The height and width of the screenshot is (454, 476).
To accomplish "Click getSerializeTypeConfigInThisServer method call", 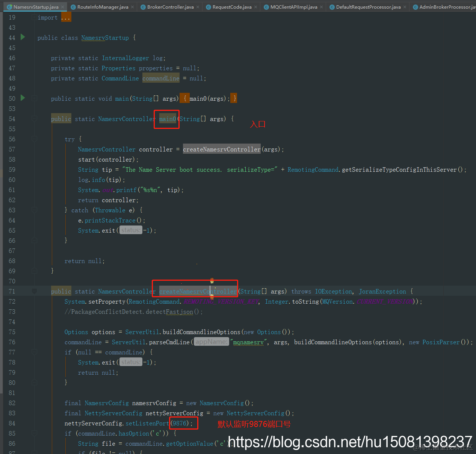I will tap(399, 169).
